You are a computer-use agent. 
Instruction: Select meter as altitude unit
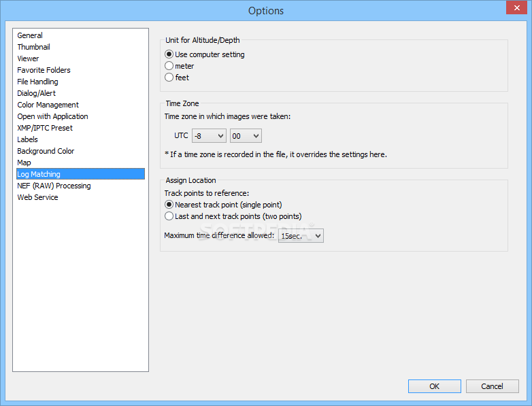[180, 66]
